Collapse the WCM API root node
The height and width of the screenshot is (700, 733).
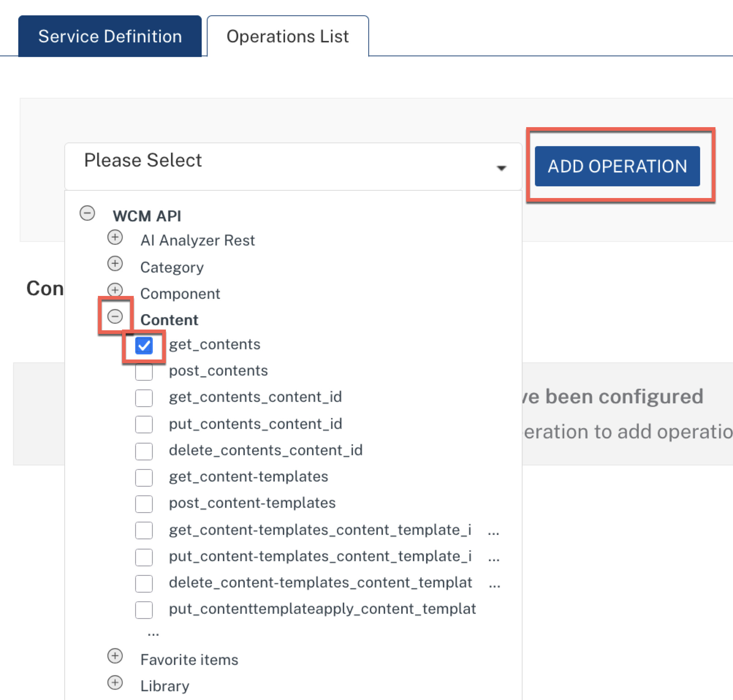tap(87, 213)
